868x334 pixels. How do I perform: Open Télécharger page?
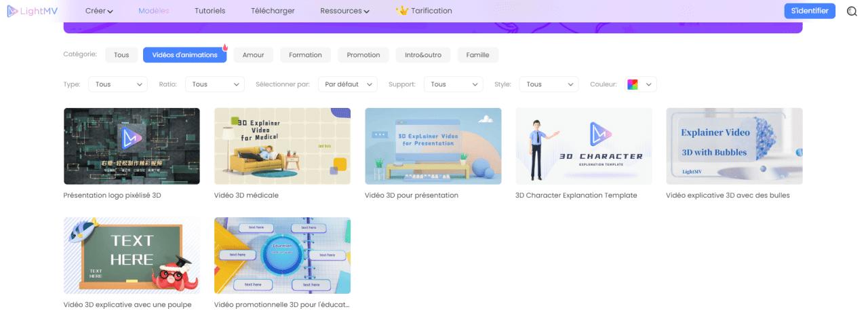[273, 11]
